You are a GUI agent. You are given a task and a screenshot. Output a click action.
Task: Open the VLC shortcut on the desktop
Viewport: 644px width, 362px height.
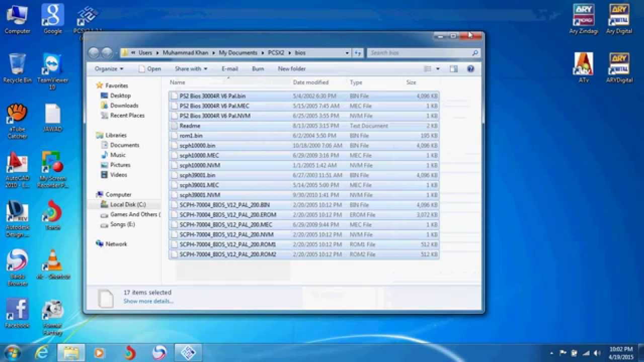[52, 264]
